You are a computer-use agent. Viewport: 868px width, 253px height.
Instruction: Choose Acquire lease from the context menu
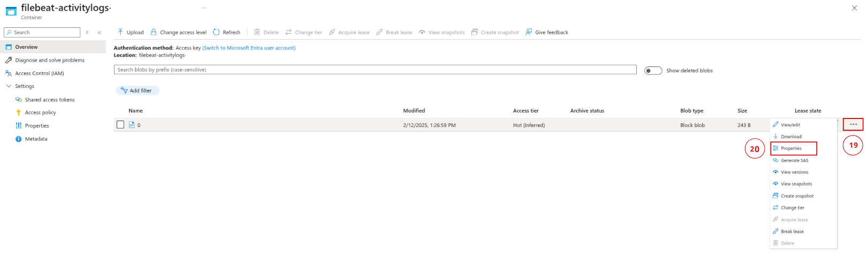click(804, 220)
